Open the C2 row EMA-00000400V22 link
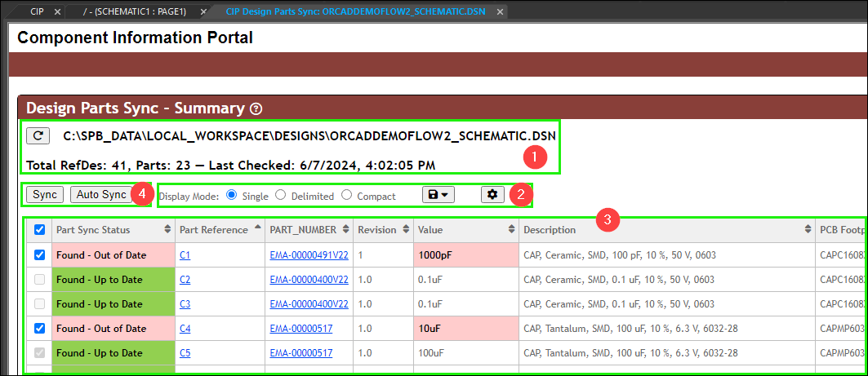 [x=309, y=280]
